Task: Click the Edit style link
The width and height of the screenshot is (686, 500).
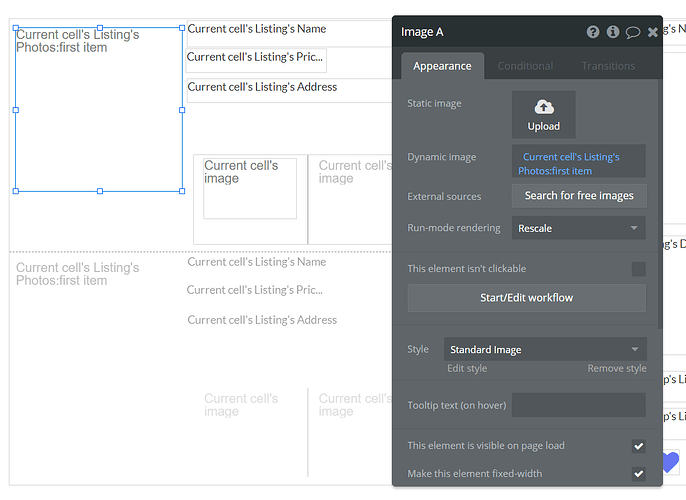Action: 467,369
